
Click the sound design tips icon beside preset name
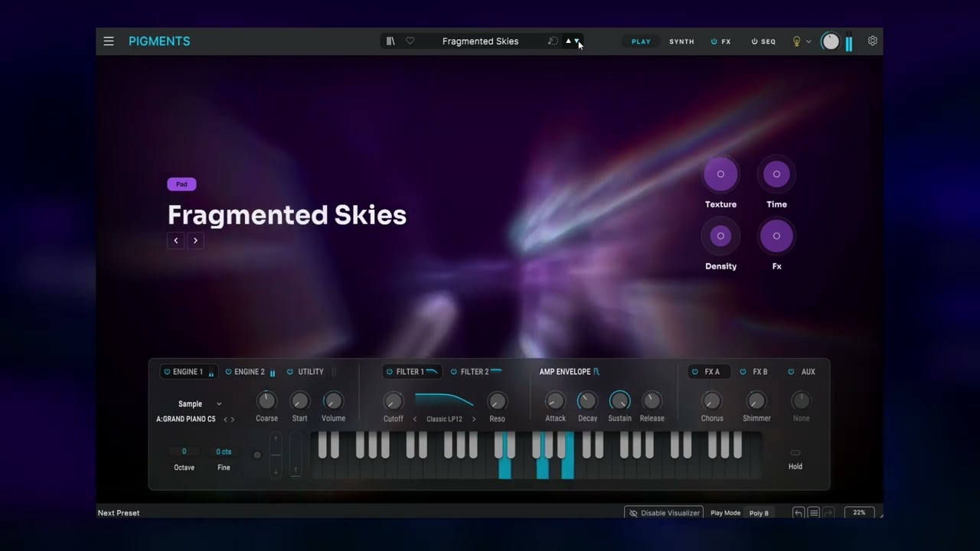click(x=553, y=41)
